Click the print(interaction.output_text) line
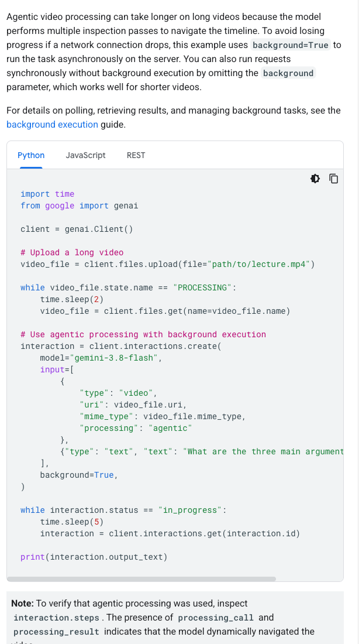The width and height of the screenshot is (359, 644). (x=94, y=557)
